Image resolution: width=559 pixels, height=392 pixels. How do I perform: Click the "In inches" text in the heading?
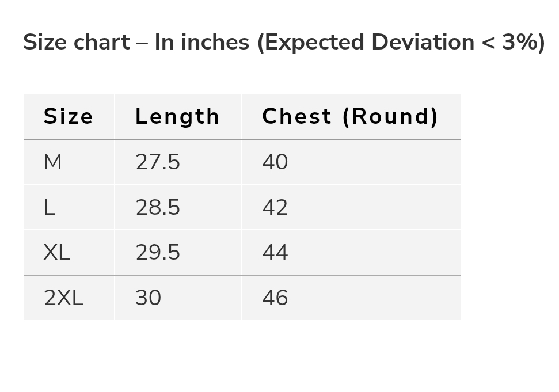coord(201,43)
